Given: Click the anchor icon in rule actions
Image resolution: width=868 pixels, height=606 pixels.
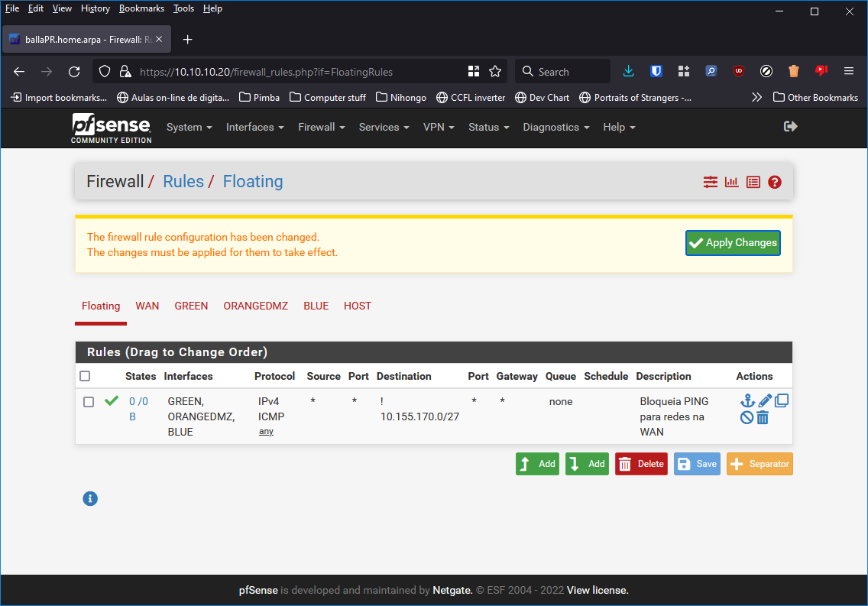Looking at the screenshot, I should point(747,401).
